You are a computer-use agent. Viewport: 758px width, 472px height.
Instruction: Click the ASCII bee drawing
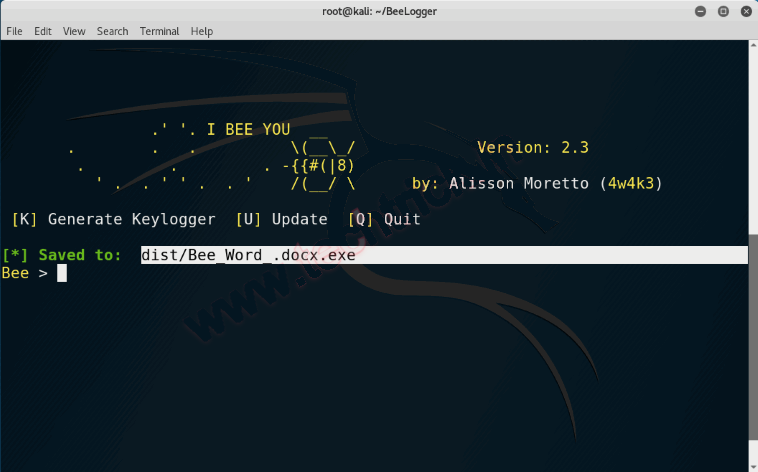click(320, 166)
